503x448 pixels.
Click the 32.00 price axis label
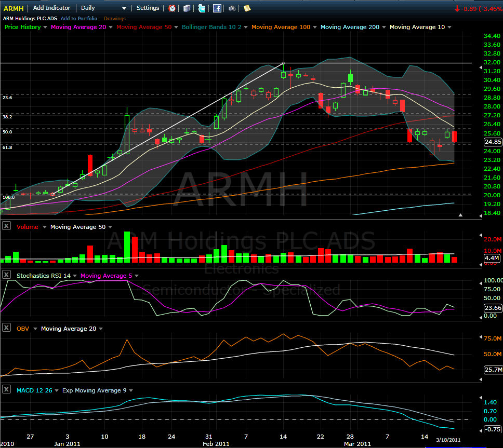492,62
